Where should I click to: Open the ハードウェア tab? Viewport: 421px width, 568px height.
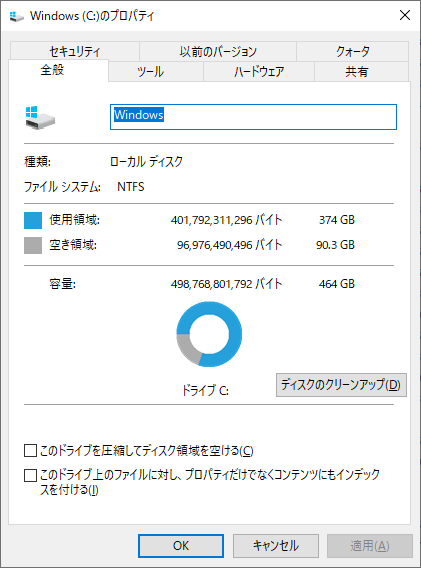point(259,71)
